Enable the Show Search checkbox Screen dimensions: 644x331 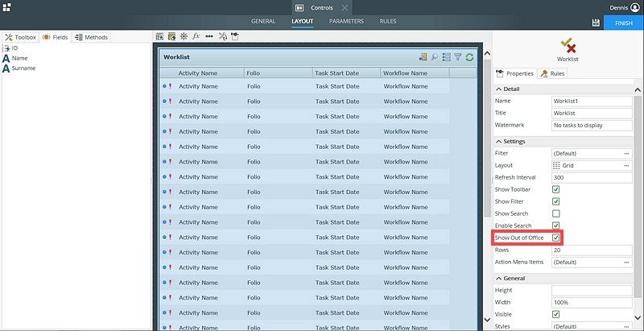pyautogui.click(x=555, y=213)
